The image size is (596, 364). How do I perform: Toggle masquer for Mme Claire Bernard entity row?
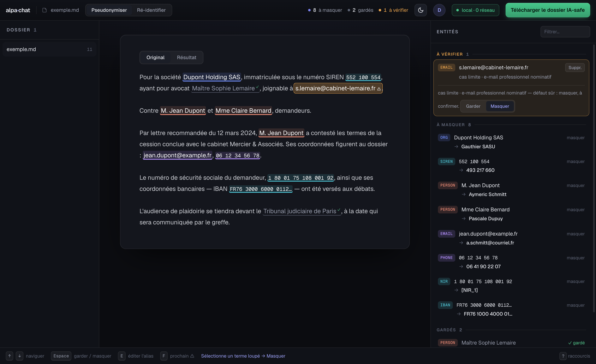click(x=576, y=210)
